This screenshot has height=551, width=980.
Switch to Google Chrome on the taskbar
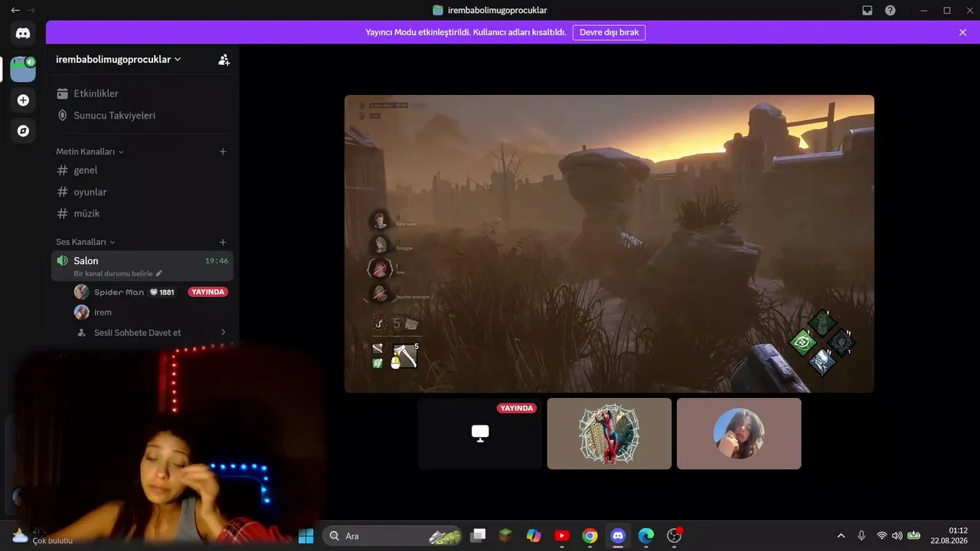coord(590,536)
